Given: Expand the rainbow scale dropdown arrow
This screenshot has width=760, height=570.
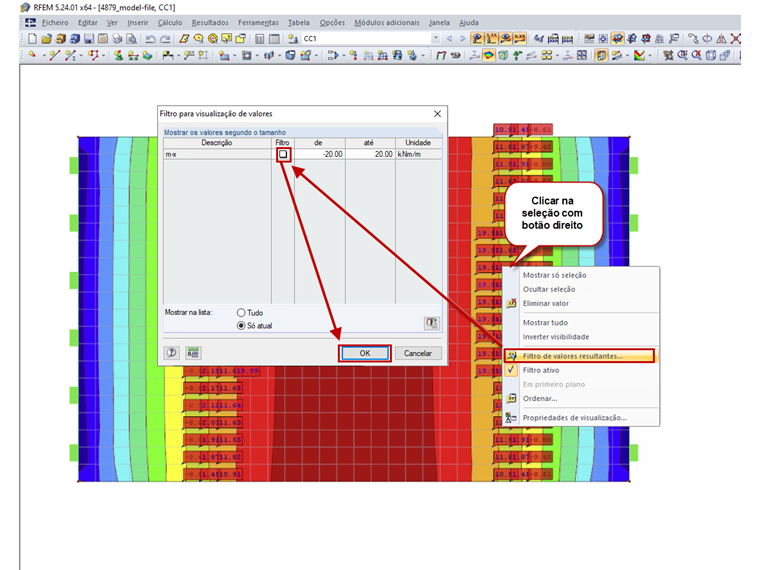Looking at the screenshot, I should (649, 56).
